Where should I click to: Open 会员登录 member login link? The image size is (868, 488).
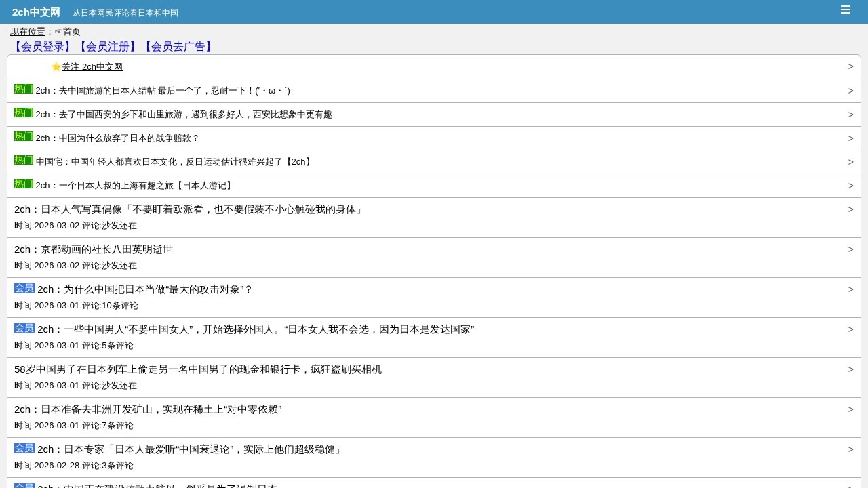click(x=43, y=47)
